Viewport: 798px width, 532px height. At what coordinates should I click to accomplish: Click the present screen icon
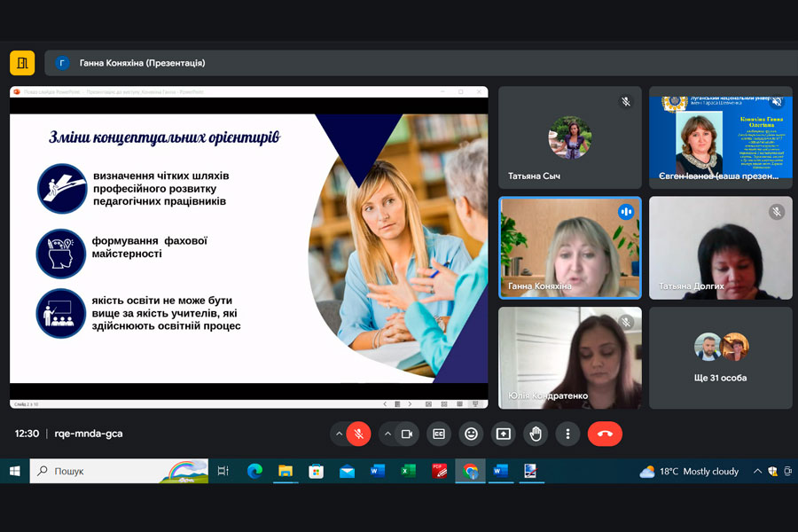coord(503,434)
